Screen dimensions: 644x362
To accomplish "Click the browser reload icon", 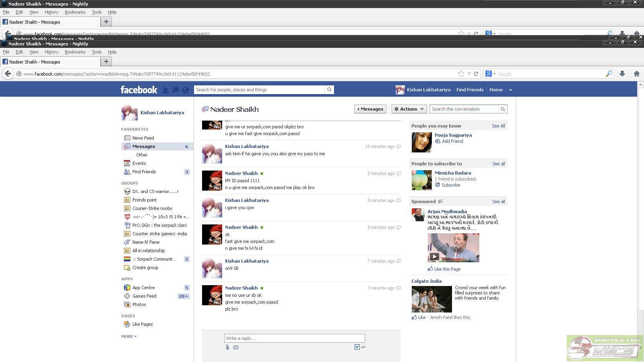I will [x=476, y=74].
